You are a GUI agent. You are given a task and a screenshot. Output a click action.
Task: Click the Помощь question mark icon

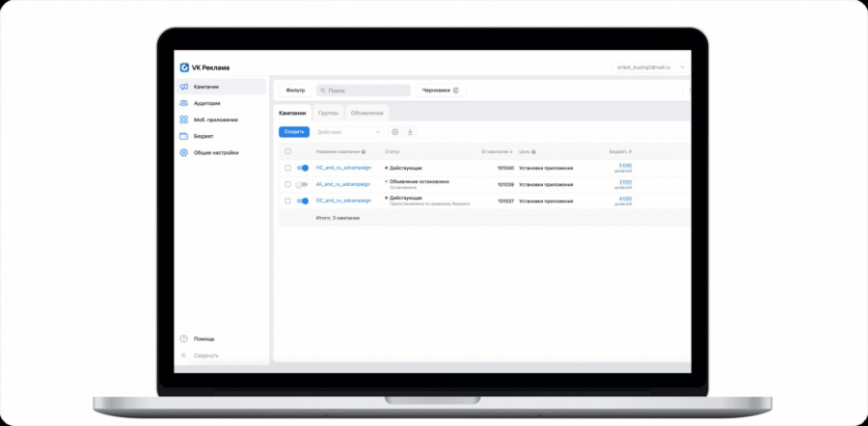[x=184, y=338]
